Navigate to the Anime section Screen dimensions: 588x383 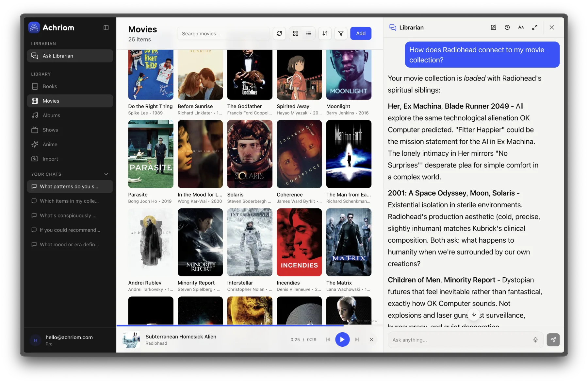[70, 144]
